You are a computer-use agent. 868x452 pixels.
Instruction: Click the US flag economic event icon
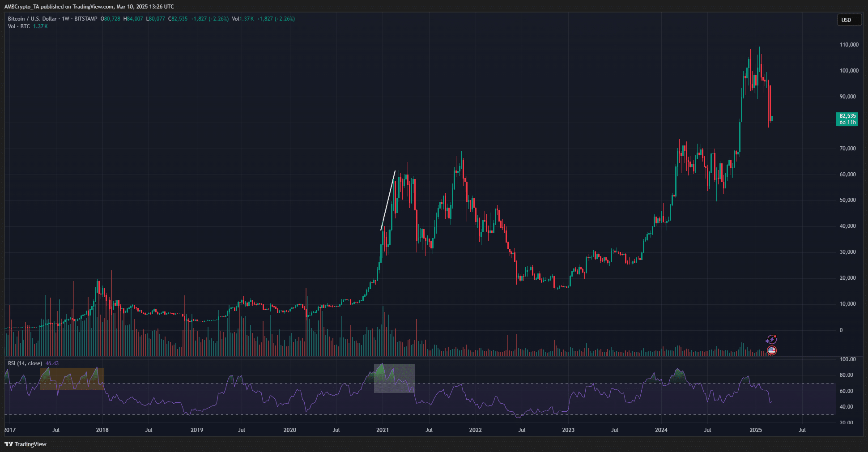click(772, 350)
